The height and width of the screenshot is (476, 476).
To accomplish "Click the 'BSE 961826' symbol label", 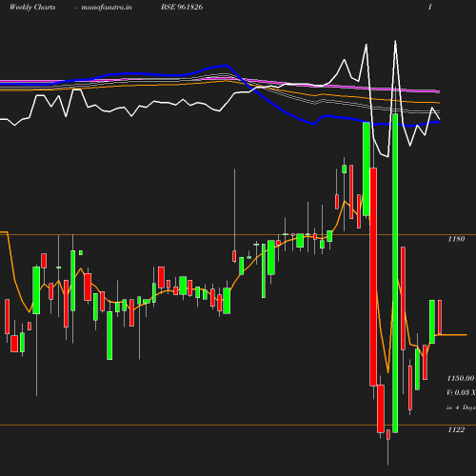I will (182, 7).
